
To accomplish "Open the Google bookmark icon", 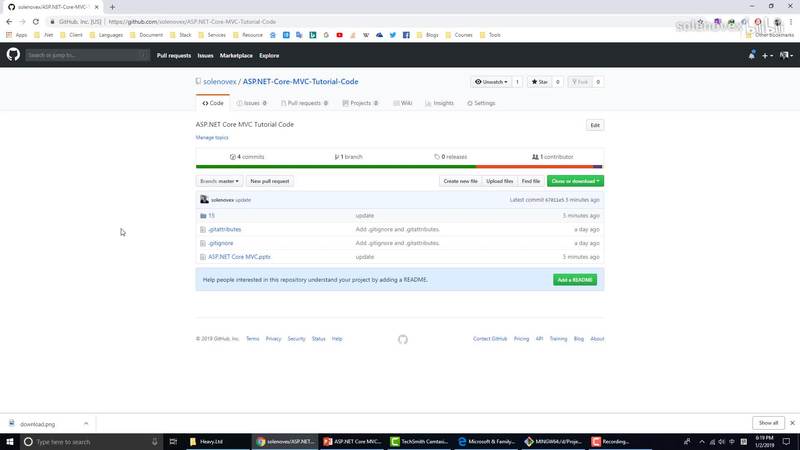I will coord(326,35).
